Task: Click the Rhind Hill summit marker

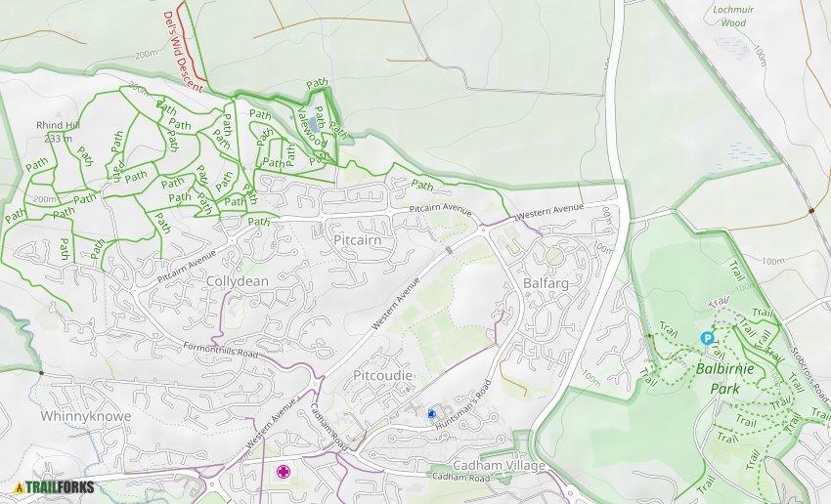Action: tap(58, 114)
